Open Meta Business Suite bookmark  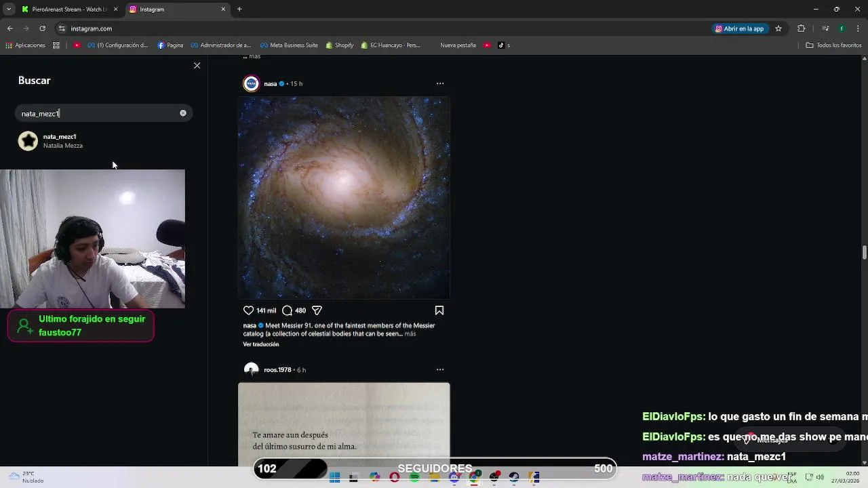point(289,45)
